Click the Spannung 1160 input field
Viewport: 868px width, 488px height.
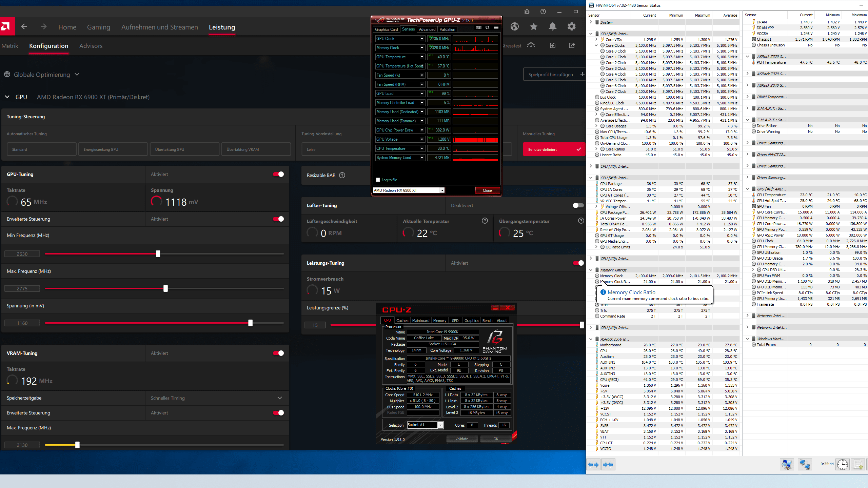point(22,323)
